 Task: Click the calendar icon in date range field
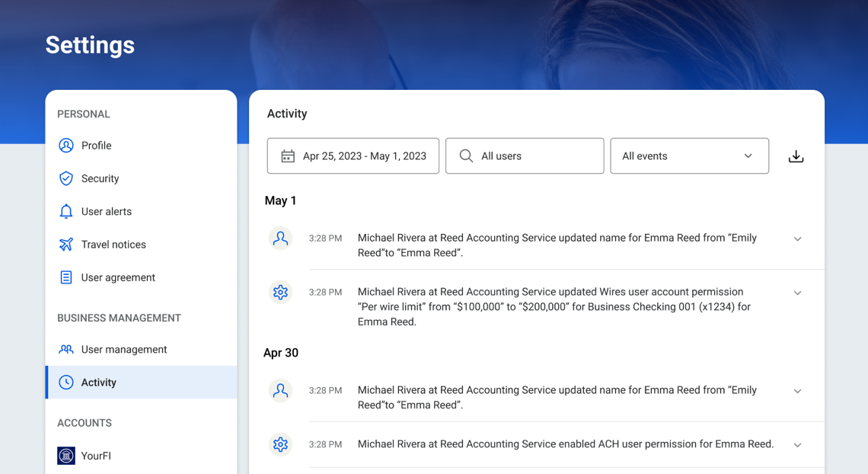[288, 156]
